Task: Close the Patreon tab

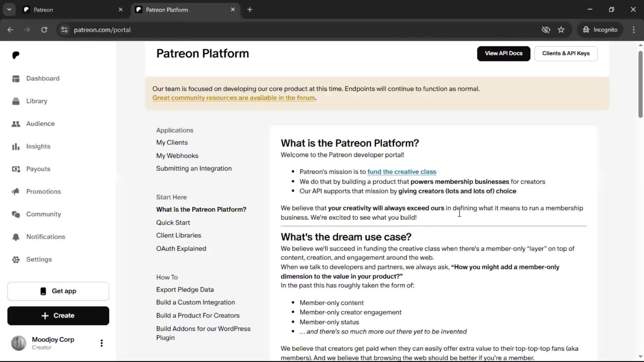Action: (x=120, y=10)
